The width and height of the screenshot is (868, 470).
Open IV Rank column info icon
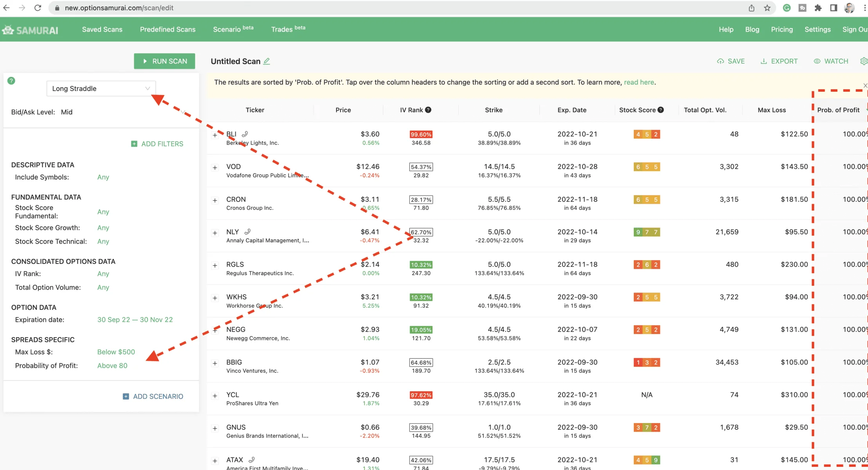428,110
